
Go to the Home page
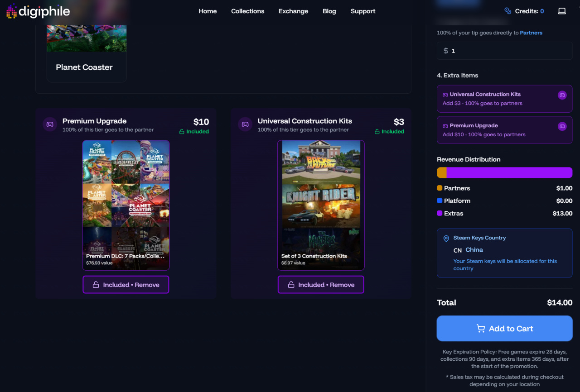point(208,11)
